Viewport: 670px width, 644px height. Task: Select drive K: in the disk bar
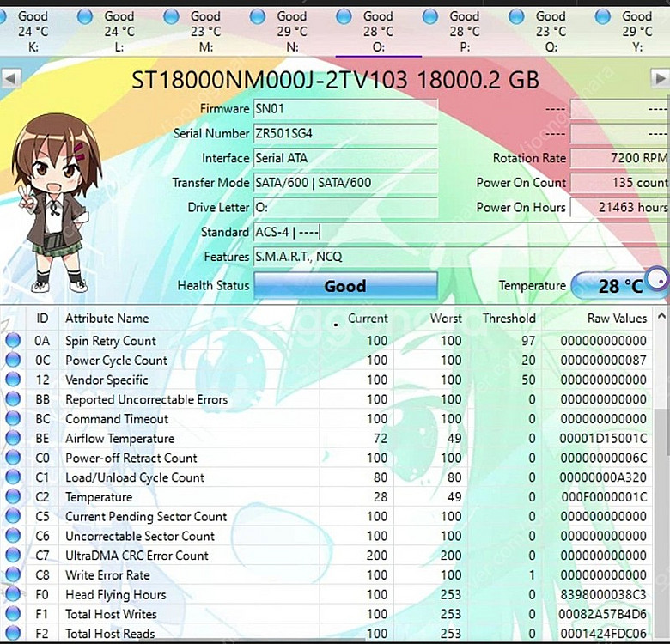(33, 31)
